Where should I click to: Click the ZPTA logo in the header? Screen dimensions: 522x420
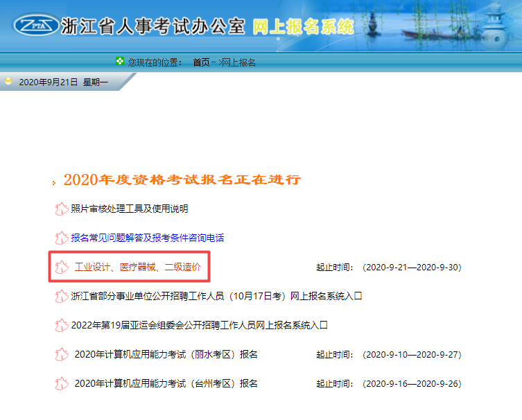coord(36,25)
